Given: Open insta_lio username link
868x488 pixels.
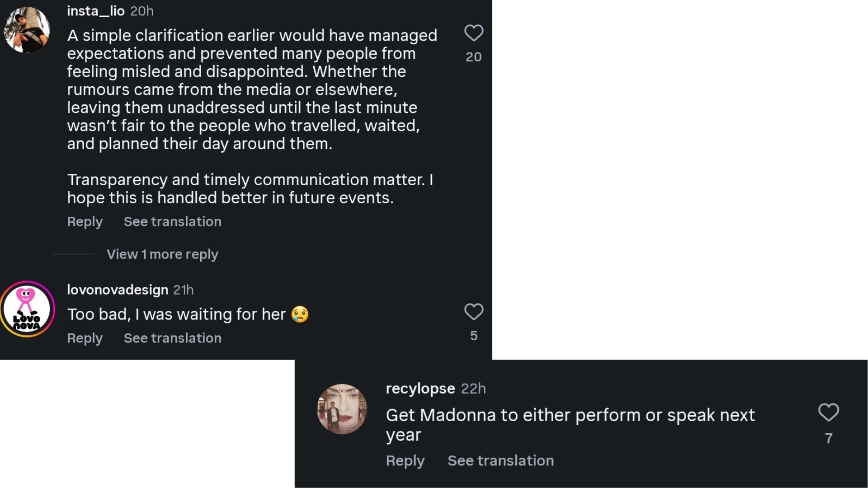Looking at the screenshot, I should point(96,11).
